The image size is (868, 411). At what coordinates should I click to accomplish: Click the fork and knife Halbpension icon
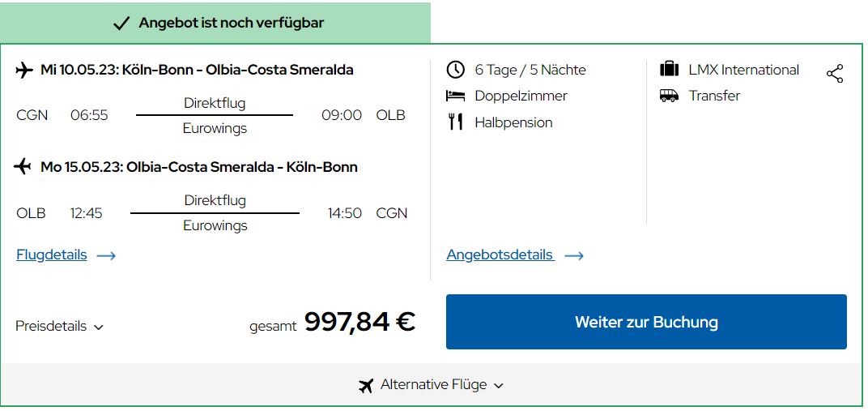(x=456, y=122)
